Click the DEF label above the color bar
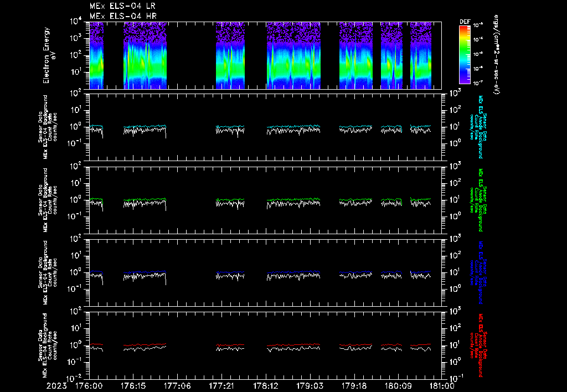 [x=465, y=22]
